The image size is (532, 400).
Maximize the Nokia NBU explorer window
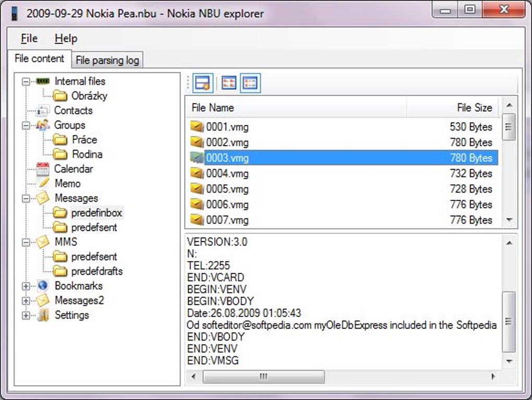[x=470, y=9]
